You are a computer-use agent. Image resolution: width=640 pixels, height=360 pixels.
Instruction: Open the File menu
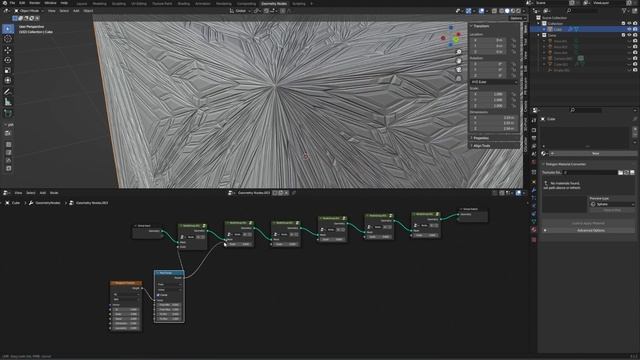click(12, 3)
